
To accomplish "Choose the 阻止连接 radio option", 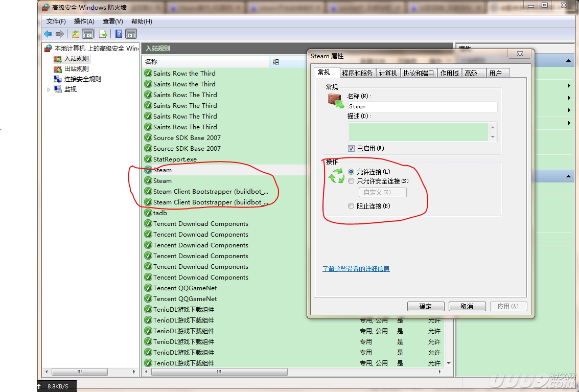I will tap(352, 205).
